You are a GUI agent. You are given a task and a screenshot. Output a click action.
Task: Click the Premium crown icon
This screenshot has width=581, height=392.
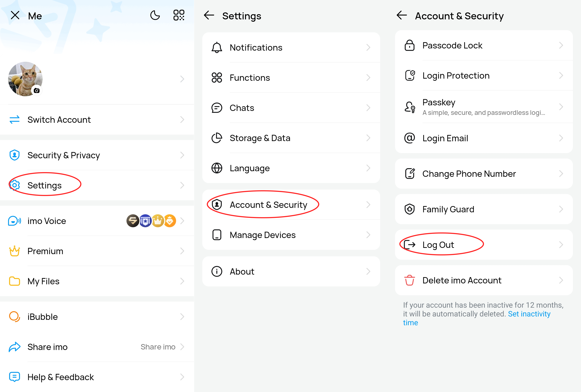point(15,251)
